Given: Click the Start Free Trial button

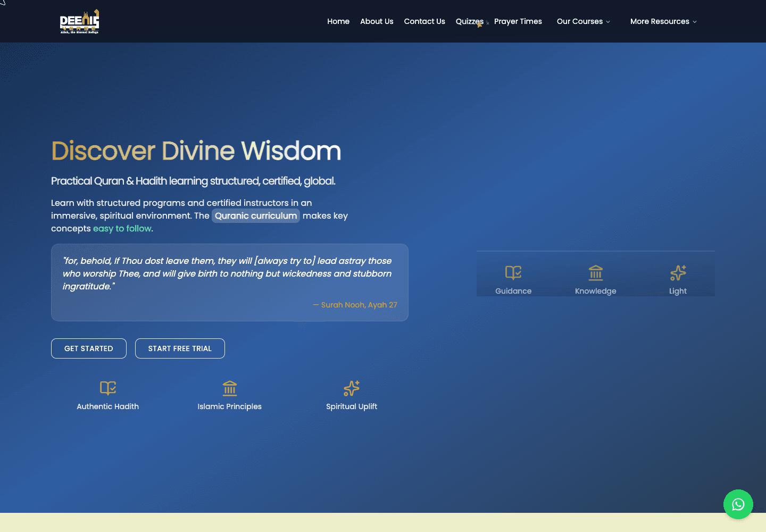Looking at the screenshot, I should (x=180, y=348).
